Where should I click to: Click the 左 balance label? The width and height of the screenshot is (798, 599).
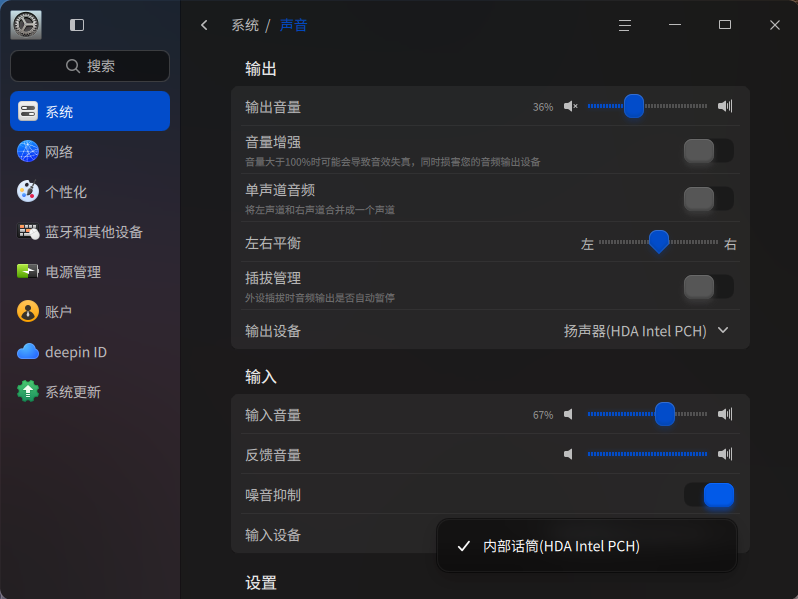[x=587, y=244]
